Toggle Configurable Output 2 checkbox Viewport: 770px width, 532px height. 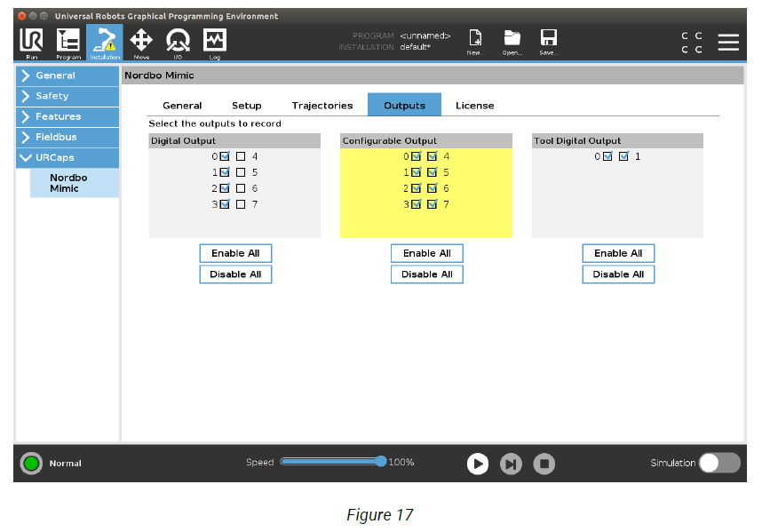417,188
